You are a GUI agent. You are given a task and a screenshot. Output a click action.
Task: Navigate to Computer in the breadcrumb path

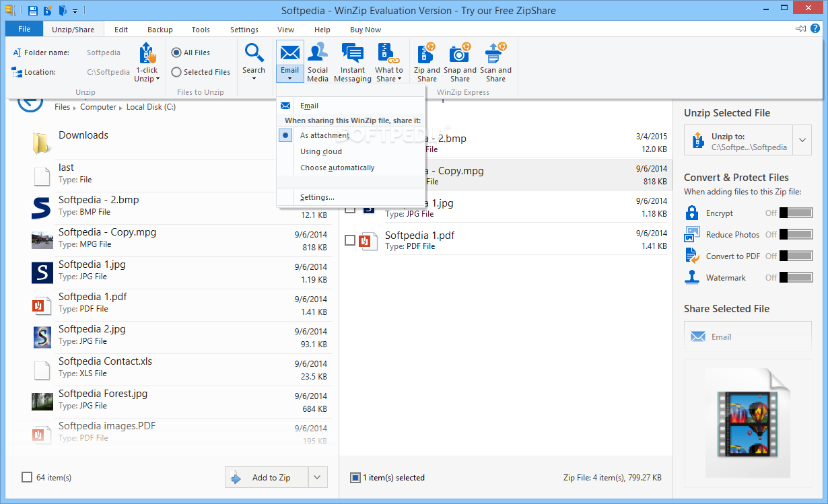point(98,107)
